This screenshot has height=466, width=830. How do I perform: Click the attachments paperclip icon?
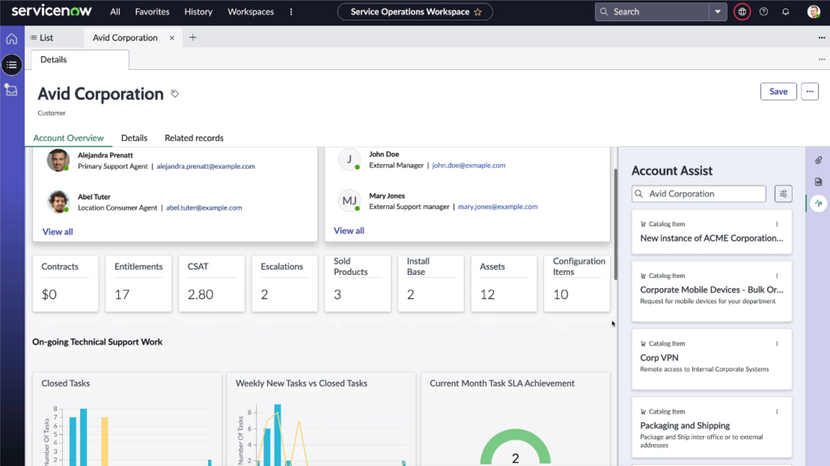[818, 160]
